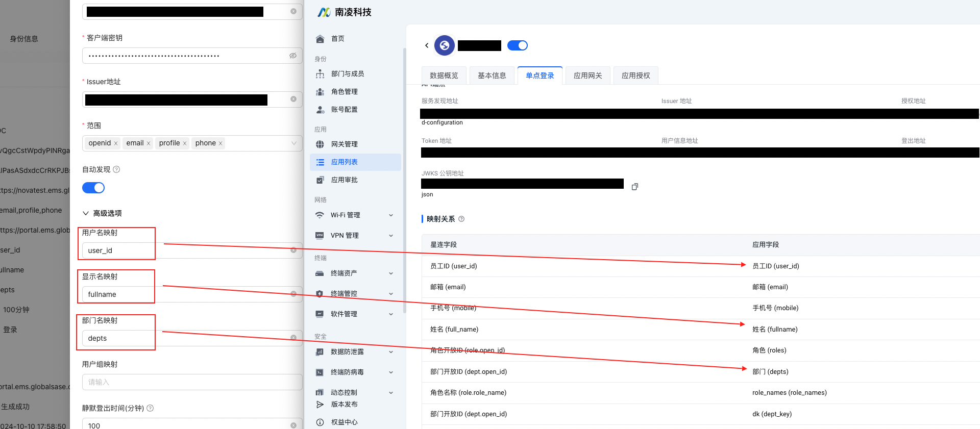Open 部门与成员 org-chart icon

coord(320,74)
